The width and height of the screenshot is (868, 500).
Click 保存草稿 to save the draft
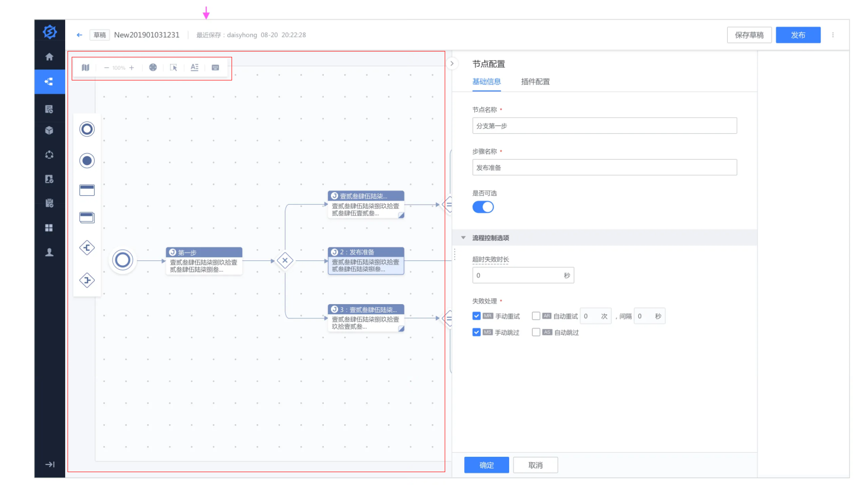pos(749,35)
